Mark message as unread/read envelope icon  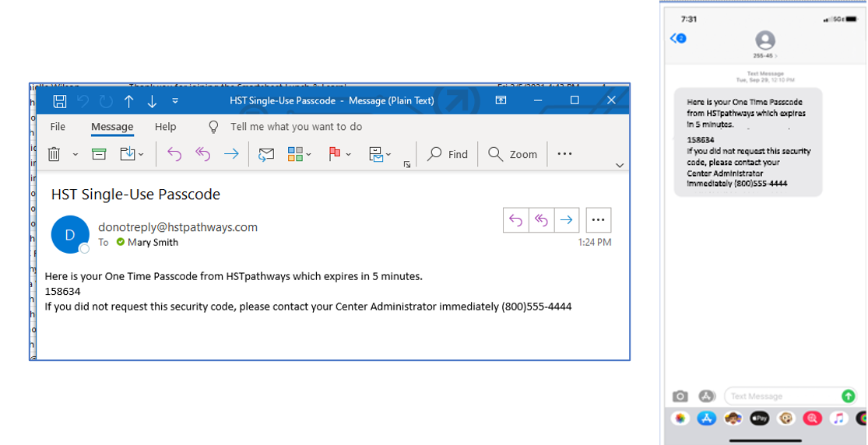(x=266, y=154)
